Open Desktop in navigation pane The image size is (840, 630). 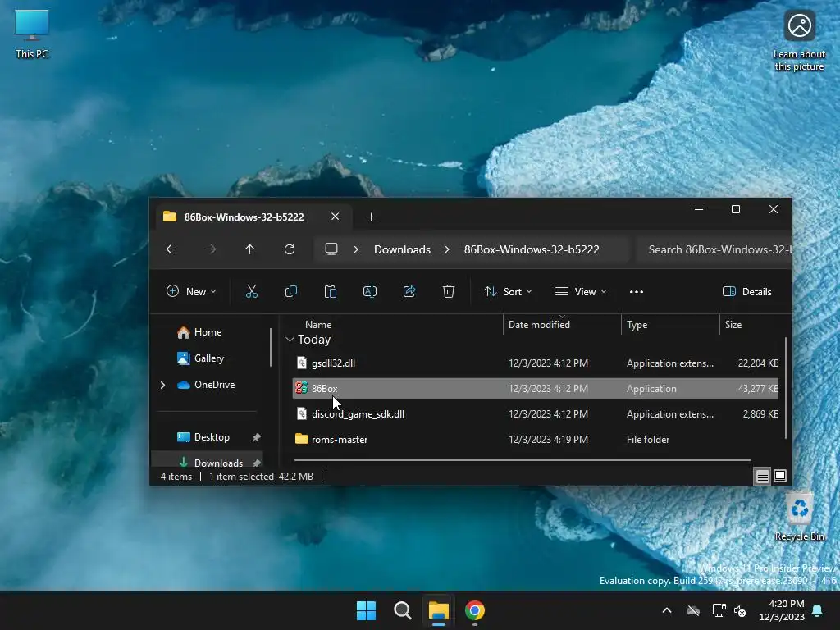[x=212, y=437]
